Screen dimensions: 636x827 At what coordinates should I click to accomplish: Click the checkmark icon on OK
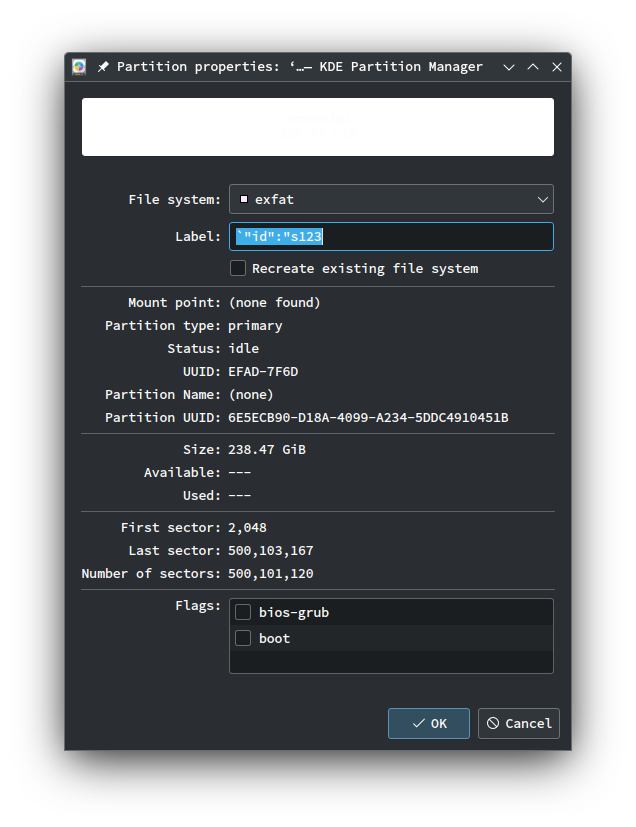coord(418,723)
